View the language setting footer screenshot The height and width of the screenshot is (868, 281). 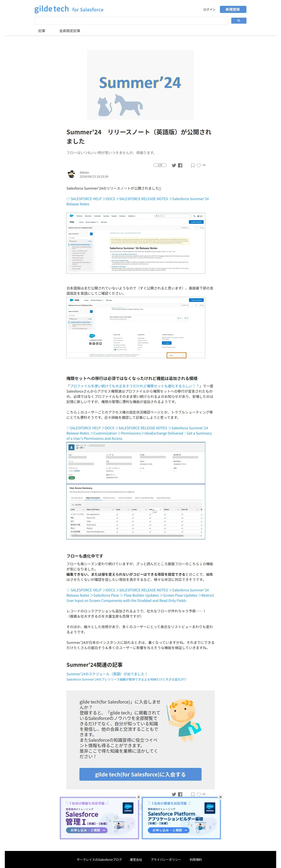point(136,327)
